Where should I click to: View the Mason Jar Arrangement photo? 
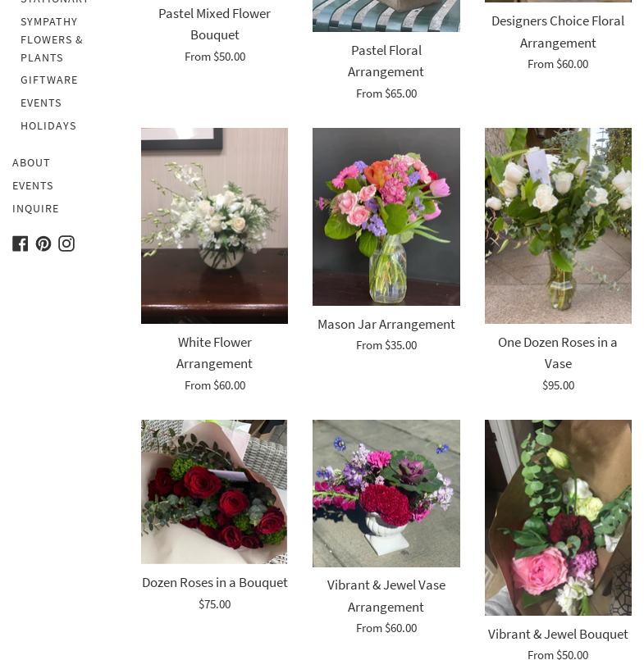pos(386,216)
